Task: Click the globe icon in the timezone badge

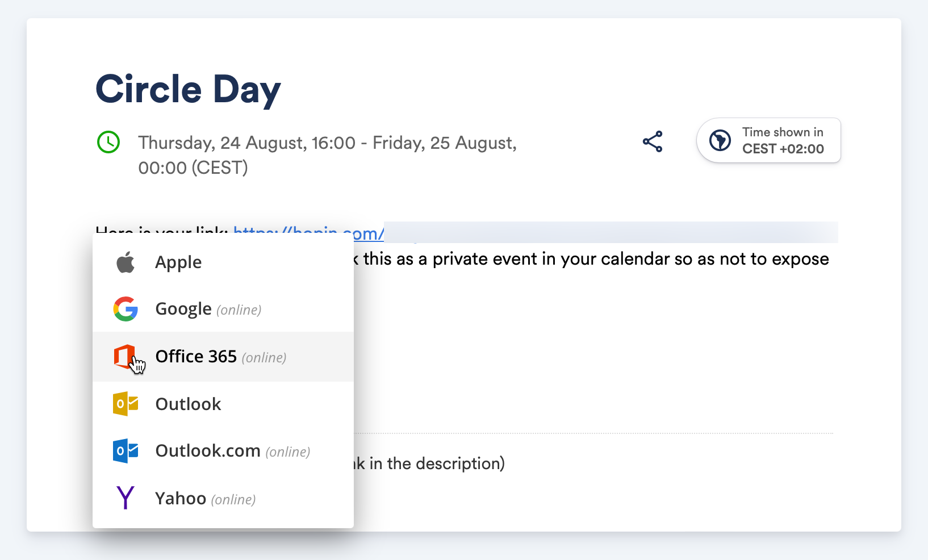Action: click(x=719, y=140)
